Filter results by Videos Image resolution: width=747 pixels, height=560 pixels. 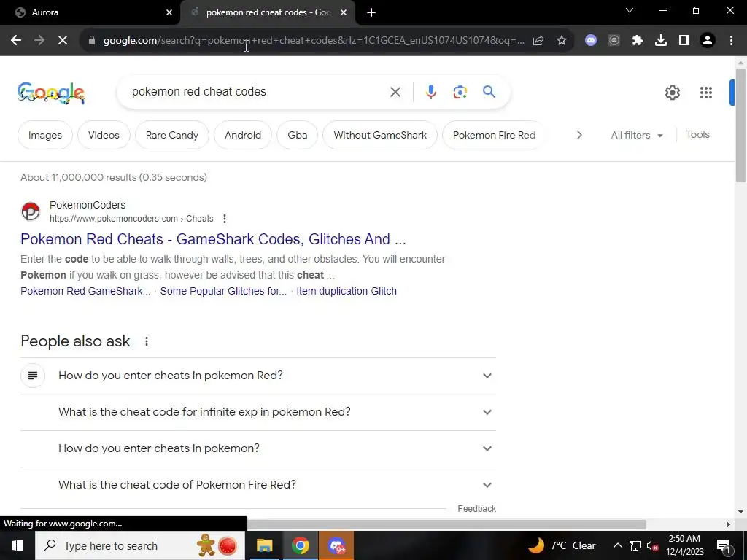(x=104, y=135)
